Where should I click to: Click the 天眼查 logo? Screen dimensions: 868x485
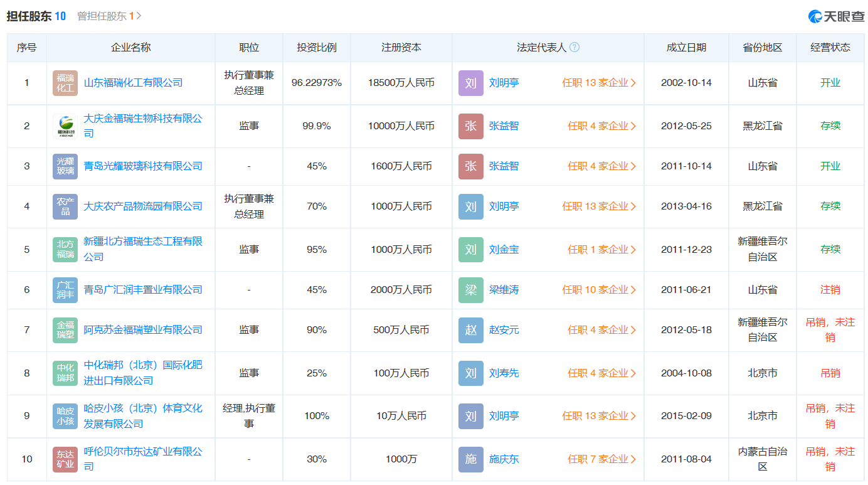click(836, 16)
